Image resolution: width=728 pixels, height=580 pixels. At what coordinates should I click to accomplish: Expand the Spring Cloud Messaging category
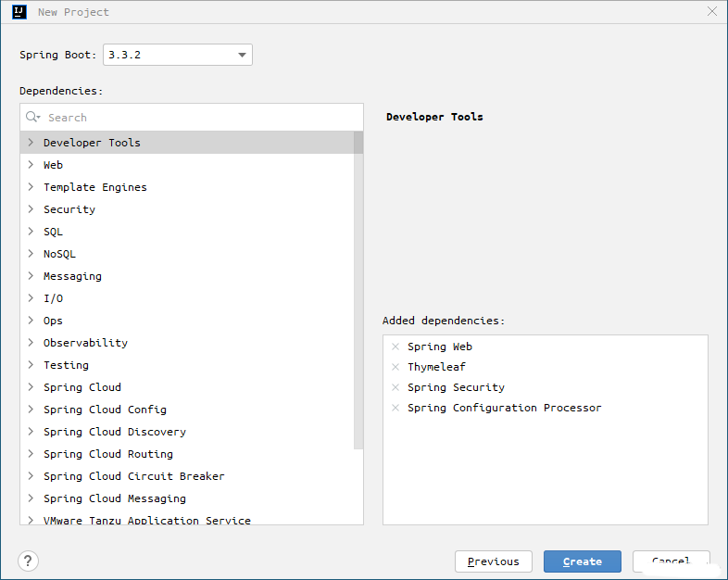[31, 498]
